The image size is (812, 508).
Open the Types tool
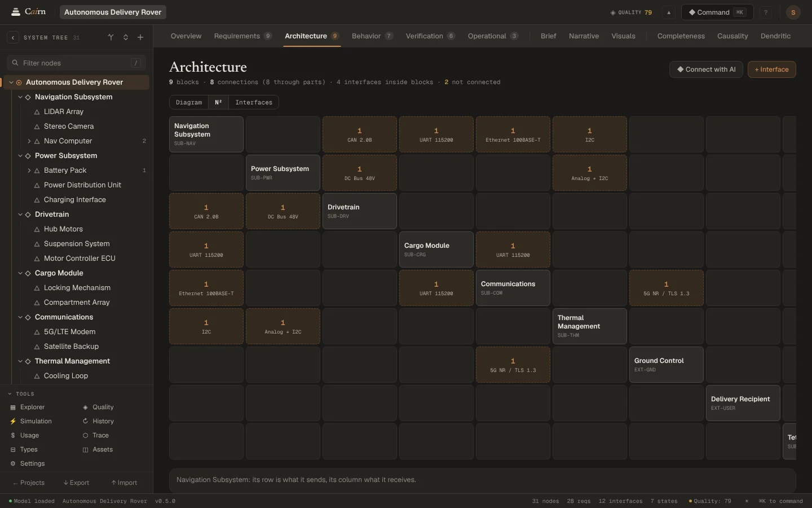pos(24,449)
